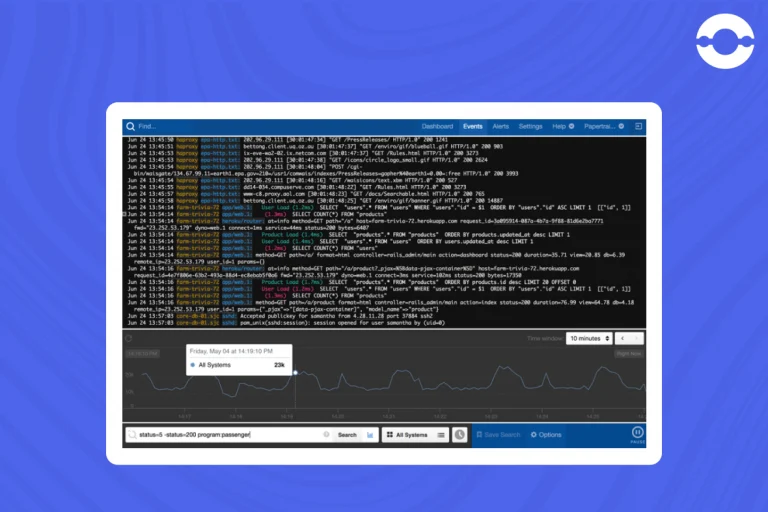This screenshot has height=512, width=768.
Task: Pause the live event stream
Action: [x=637, y=435]
